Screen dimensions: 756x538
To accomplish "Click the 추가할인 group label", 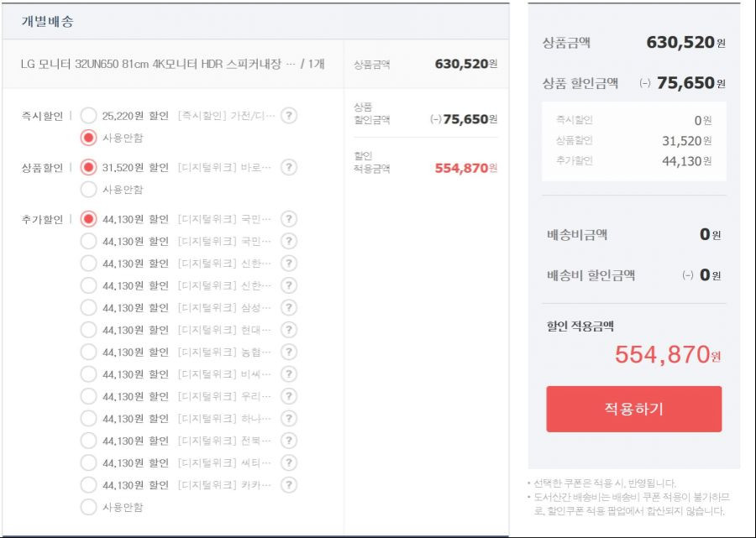I will point(42,219).
